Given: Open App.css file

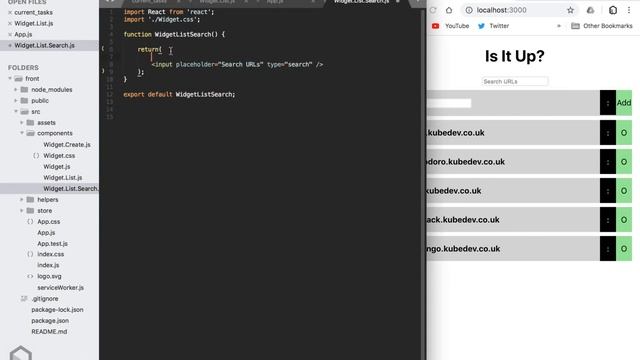Looking at the screenshot, I should pyautogui.click(x=49, y=222).
